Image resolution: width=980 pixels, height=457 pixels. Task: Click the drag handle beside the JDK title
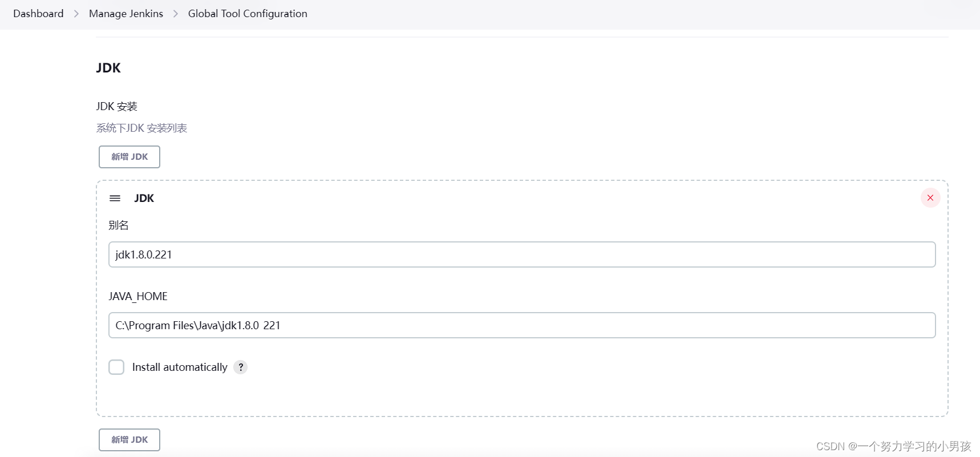[x=115, y=198]
